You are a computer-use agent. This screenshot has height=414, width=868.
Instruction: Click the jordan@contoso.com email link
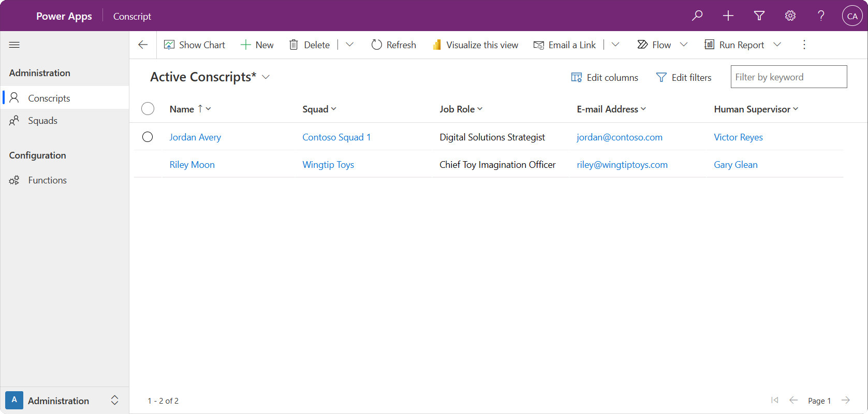coord(620,137)
